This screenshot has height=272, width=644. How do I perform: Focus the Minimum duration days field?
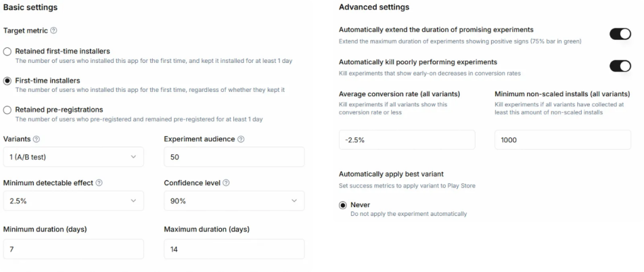point(73,249)
